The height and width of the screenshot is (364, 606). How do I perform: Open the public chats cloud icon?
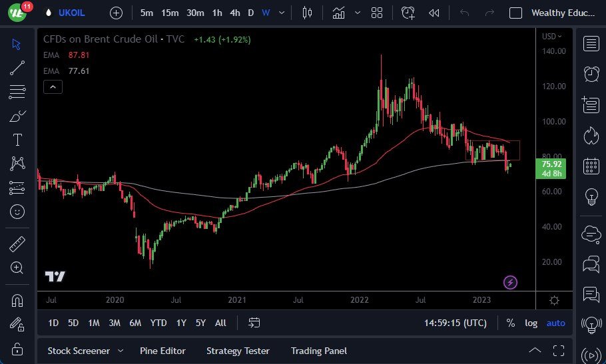click(x=591, y=234)
